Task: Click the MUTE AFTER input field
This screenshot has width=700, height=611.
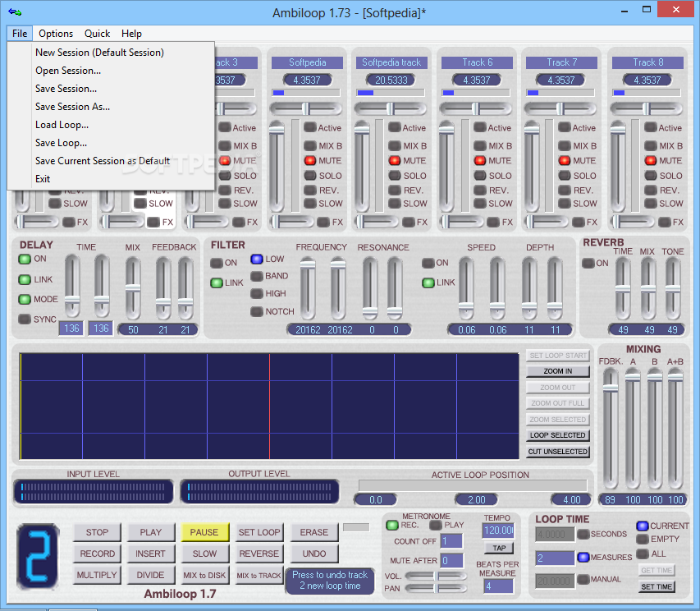Action: (452, 561)
